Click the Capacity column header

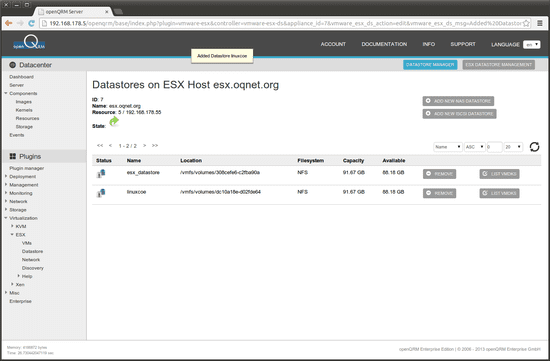coord(353,161)
